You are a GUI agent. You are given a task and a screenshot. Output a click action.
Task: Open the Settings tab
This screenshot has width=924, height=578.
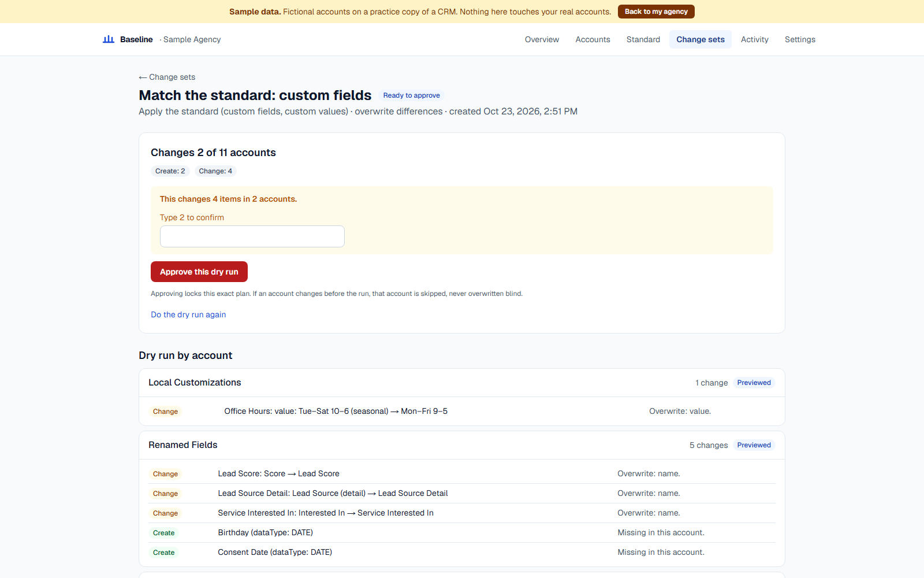[x=800, y=39]
